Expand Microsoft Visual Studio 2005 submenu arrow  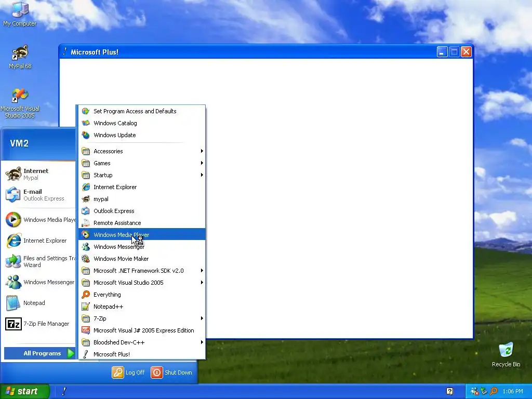pyautogui.click(x=202, y=282)
